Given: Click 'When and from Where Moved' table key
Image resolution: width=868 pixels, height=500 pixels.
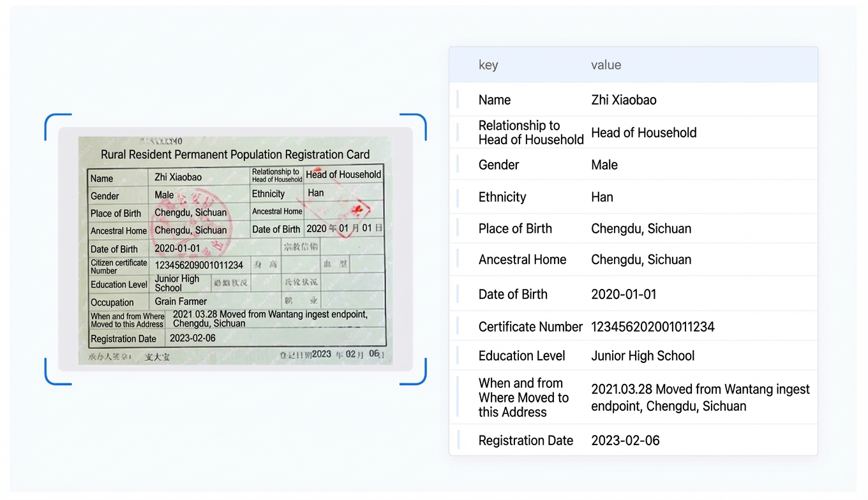Looking at the screenshot, I should coord(523,397).
